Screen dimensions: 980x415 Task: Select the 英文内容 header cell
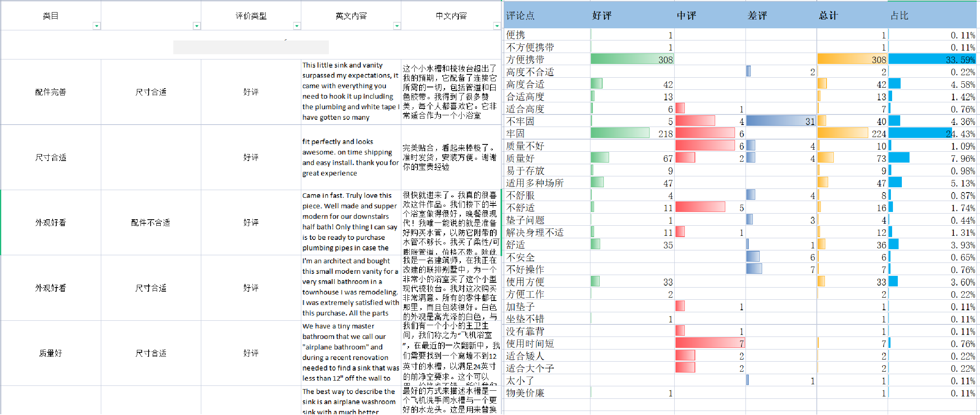[x=351, y=16]
